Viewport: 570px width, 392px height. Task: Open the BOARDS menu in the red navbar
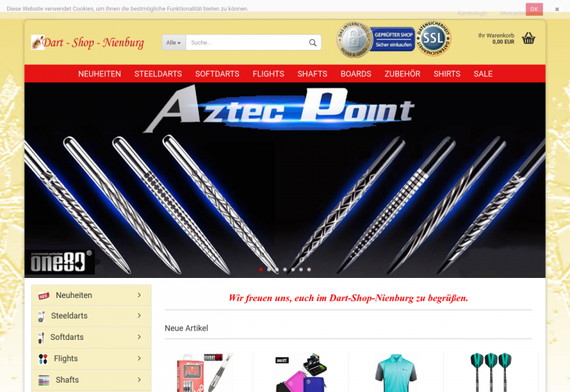(356, 74)
